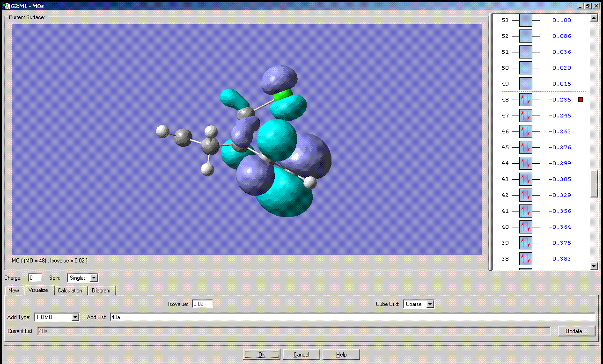Switch to the New tab
The image size is (603, 364).
pyautogui.click(x=14, y=291)
